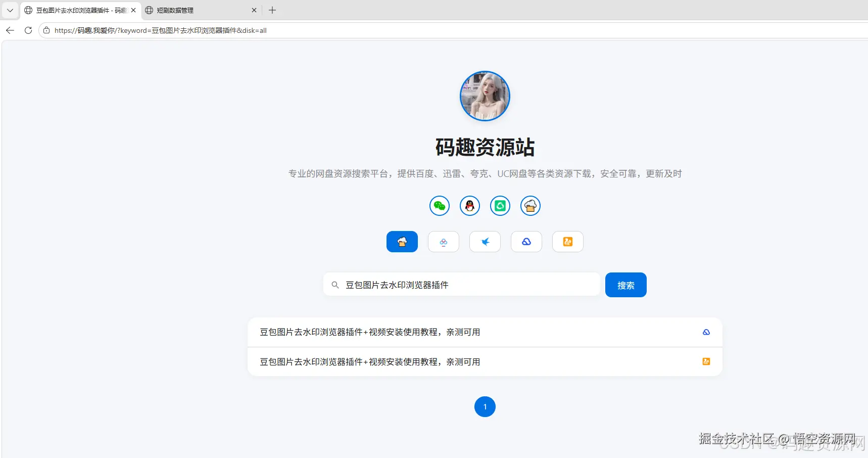Click the 专业的网盘资源搜索平台 description text
This screenshot has width=868, height=458.
click(485, 174)
